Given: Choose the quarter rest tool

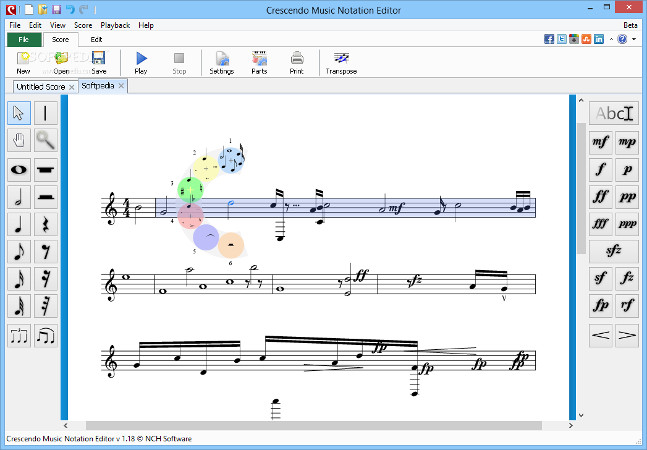Looking at the screenshot, I should [45, 224].
